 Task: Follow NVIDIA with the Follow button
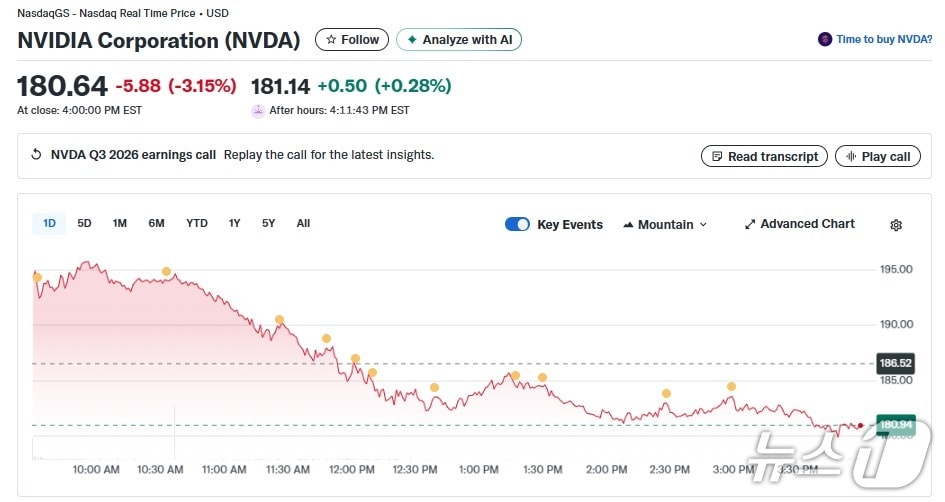click(x=352, y=40)
